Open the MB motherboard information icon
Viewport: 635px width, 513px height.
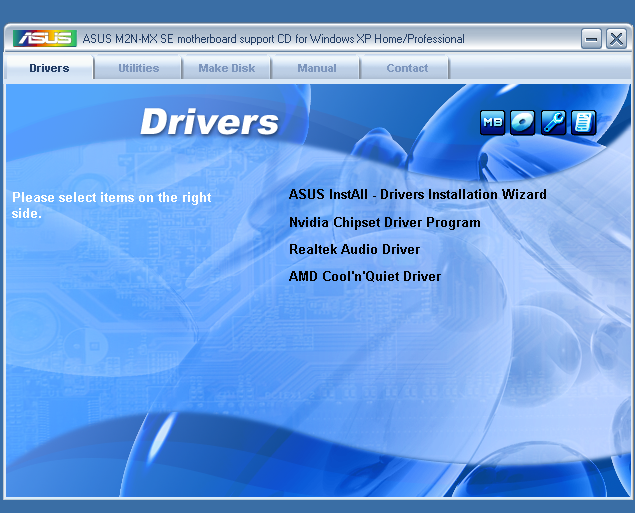pos(492,122)
